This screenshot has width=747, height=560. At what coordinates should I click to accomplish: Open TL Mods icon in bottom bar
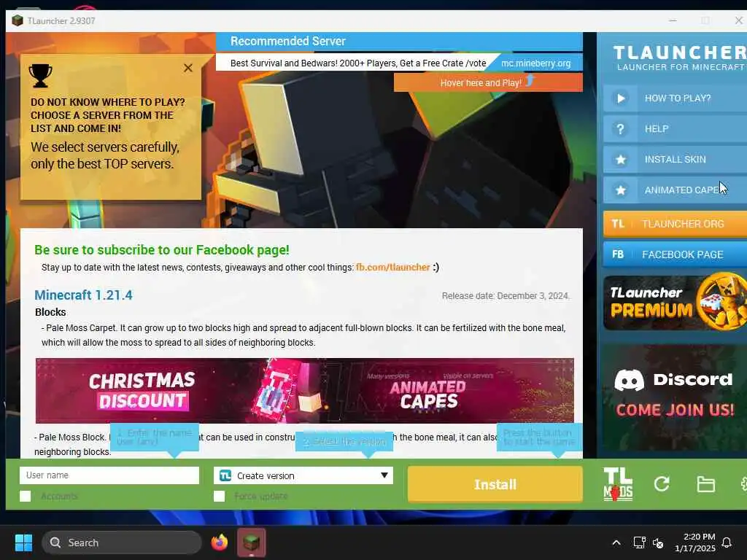(618, 484)
